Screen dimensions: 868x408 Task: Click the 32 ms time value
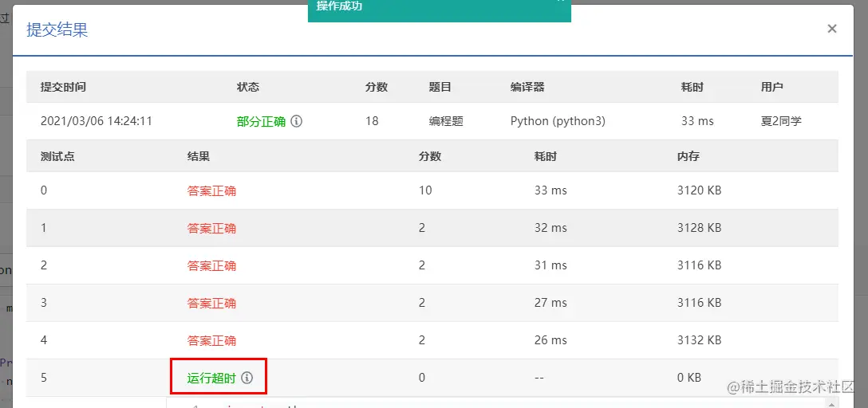tap(550, 229)
